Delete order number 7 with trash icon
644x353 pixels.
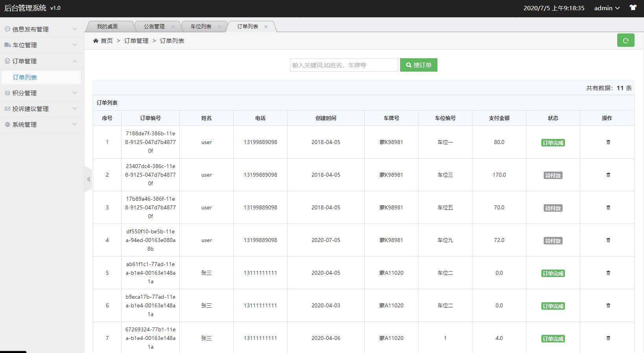[x=608, y=338]
